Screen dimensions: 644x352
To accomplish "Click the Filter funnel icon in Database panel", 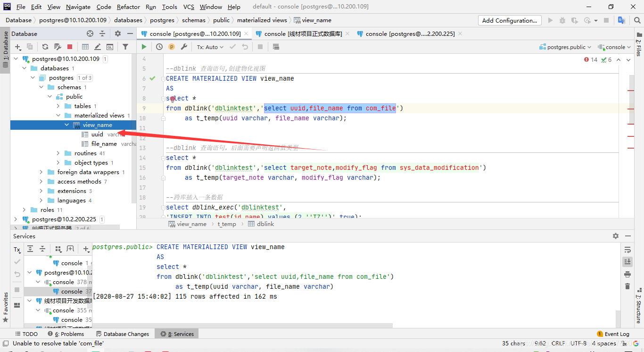I will coord(125,47).
